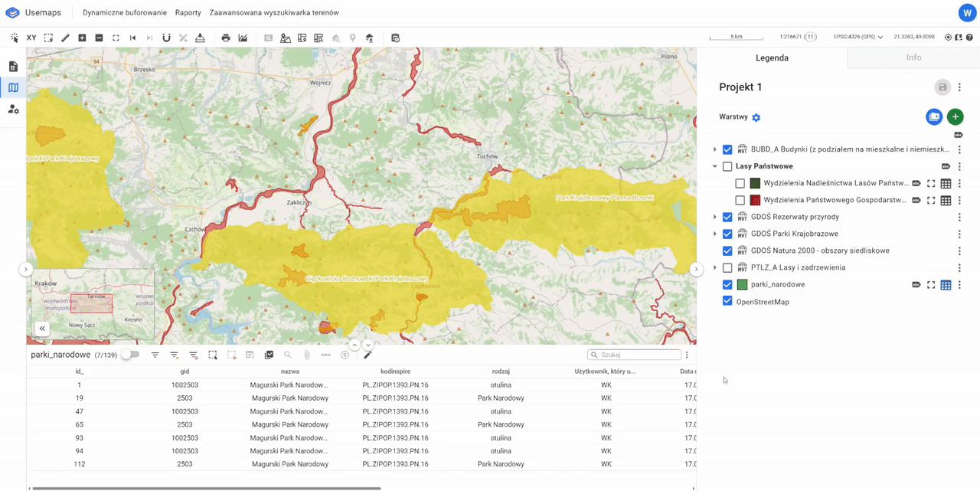Click the blue add group folder button
Screen dimensions: 980x491
[x=933, y=117]
